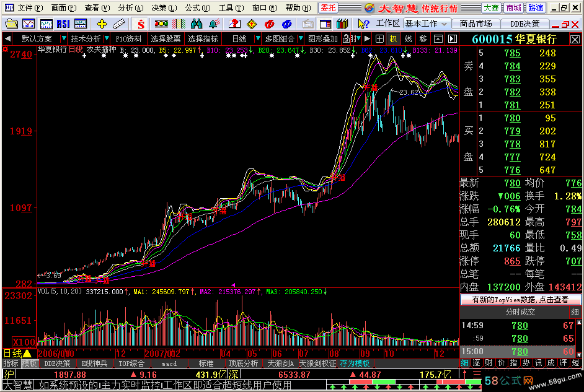This screenshot has width=584, height=392.
Task: Click the striped color bars toolbar icon
Action: click(179, 24)
